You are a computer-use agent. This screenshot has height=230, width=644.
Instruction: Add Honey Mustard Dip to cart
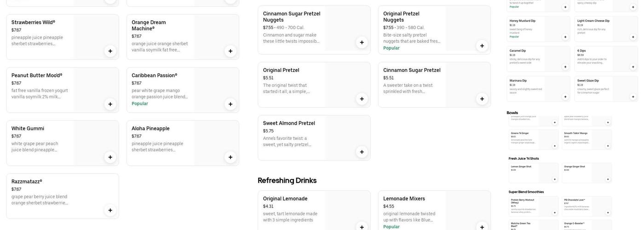[x=565, y=37]
